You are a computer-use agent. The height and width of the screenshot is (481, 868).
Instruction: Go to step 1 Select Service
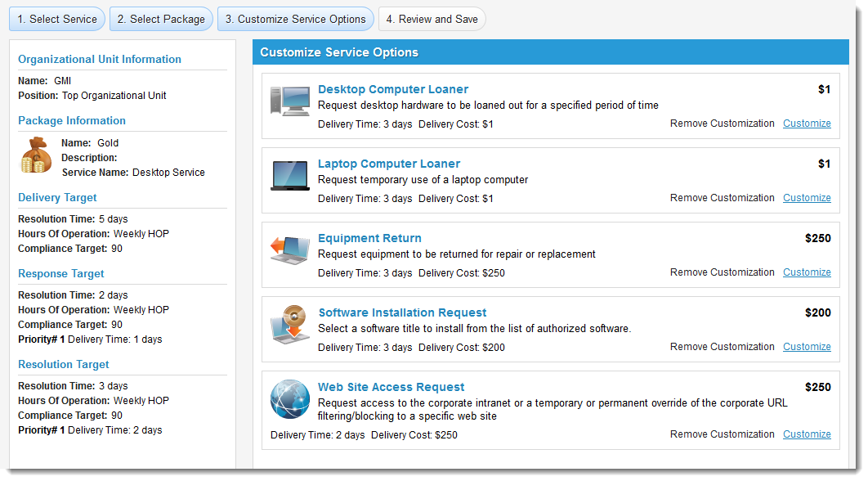[x=57, y=19]
